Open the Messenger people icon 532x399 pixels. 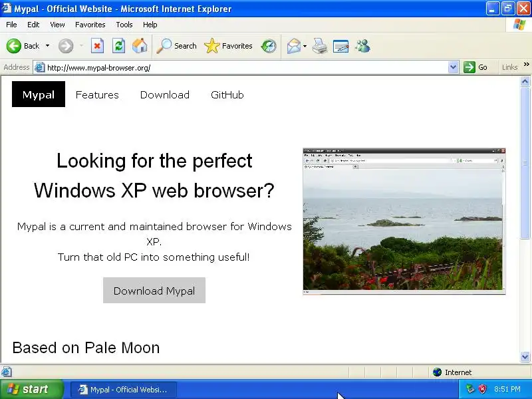362,46
